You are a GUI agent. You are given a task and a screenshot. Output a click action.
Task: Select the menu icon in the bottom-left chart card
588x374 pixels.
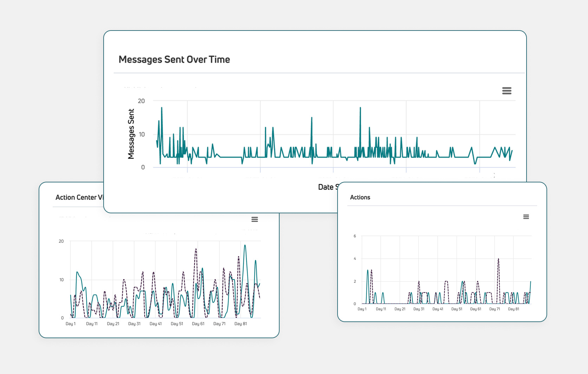click(255, 219)
